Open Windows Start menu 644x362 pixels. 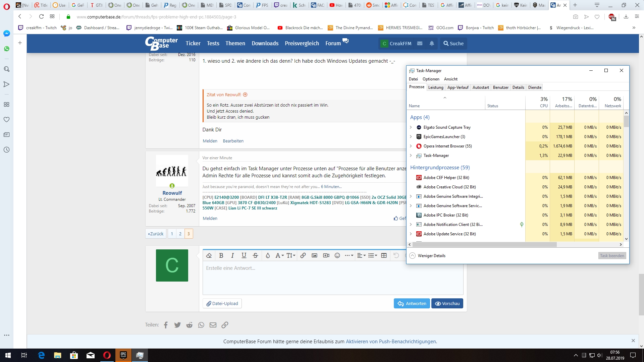(x=8, y=355)
